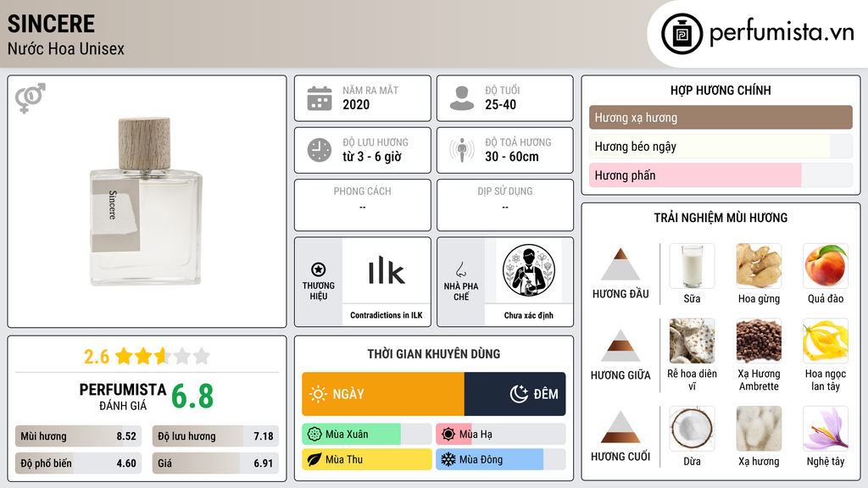Click the Xạ hương musk image

(x=759, y=429)
